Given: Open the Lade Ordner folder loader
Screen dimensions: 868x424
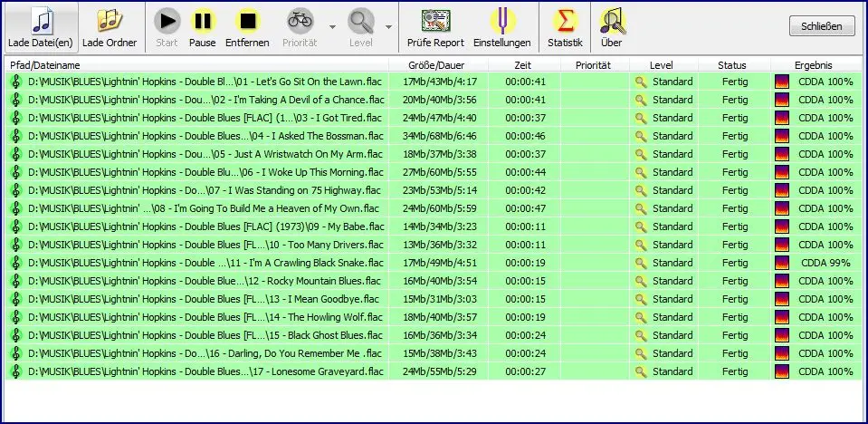Looking at the screenshot, I should coord(110,27).
